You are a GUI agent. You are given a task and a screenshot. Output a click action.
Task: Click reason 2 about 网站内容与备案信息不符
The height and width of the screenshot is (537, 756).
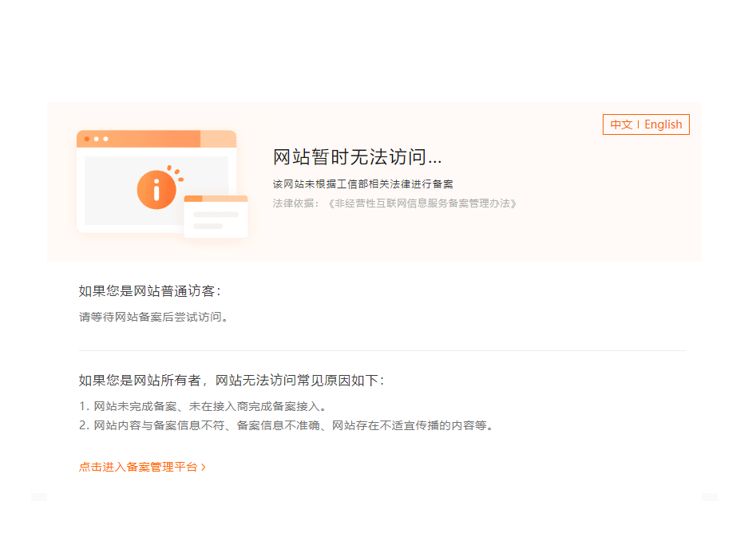coord(286,425)
